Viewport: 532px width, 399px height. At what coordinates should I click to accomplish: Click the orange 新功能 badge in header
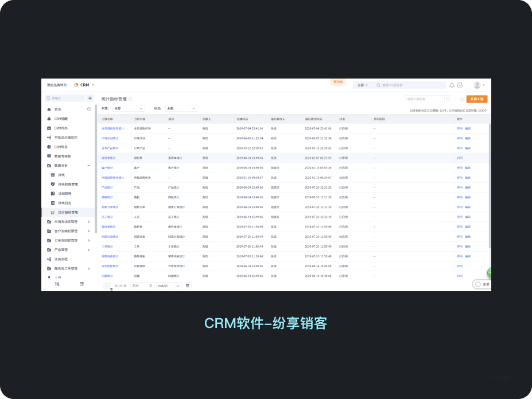click(x=338, y=83)
